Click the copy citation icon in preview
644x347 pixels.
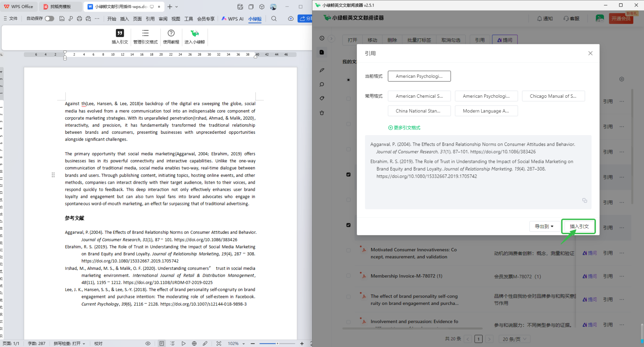[584, 200]
